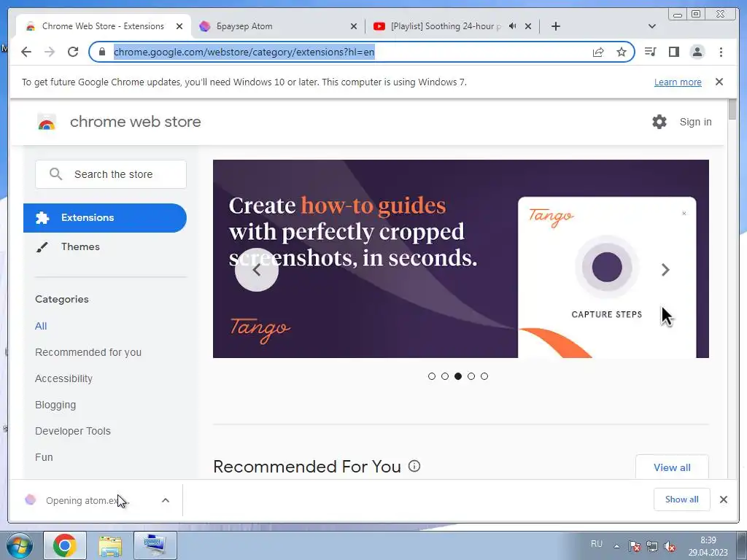Open the media controls toolbar icon

point(650,52)
